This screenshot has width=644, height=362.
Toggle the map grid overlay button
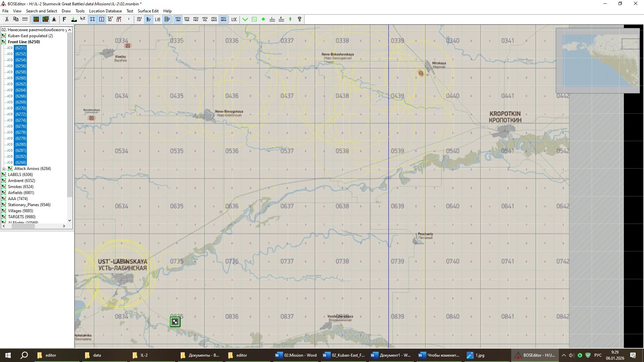(92, 19)
